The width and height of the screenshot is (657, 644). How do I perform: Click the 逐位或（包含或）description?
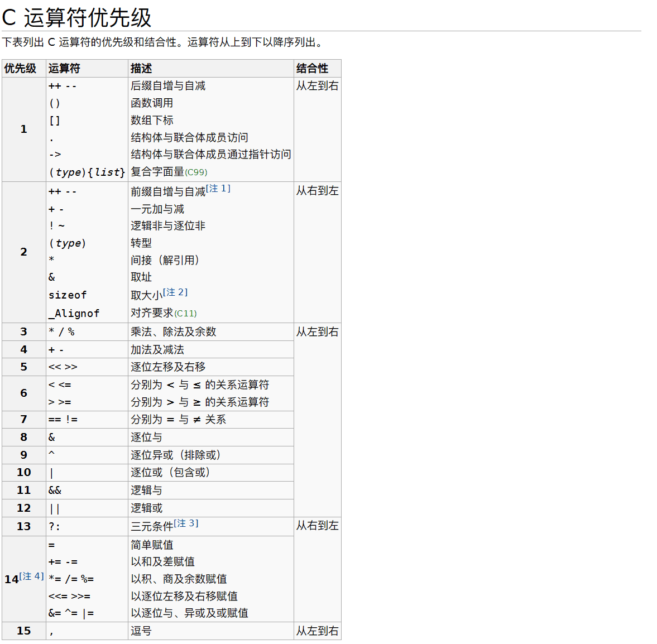click(170, 473)
